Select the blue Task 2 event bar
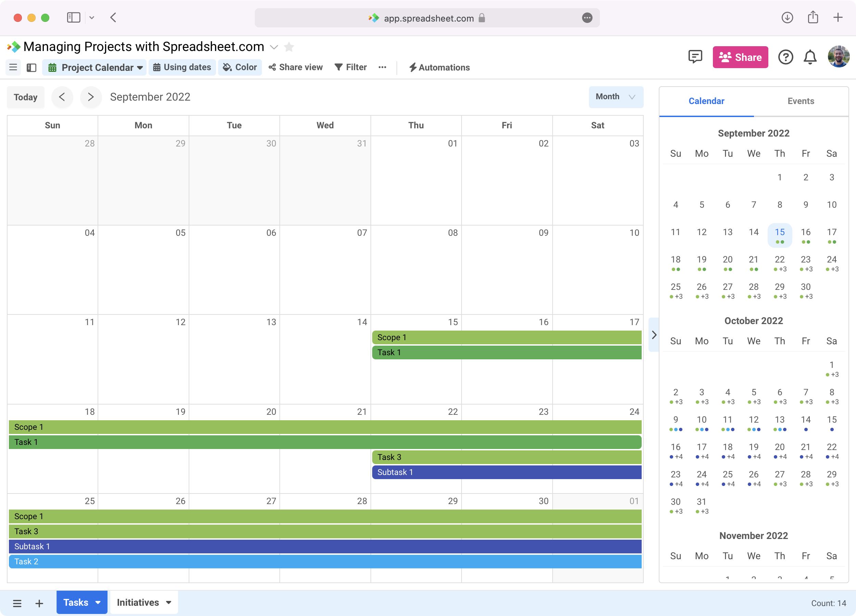 coord(325,561)
